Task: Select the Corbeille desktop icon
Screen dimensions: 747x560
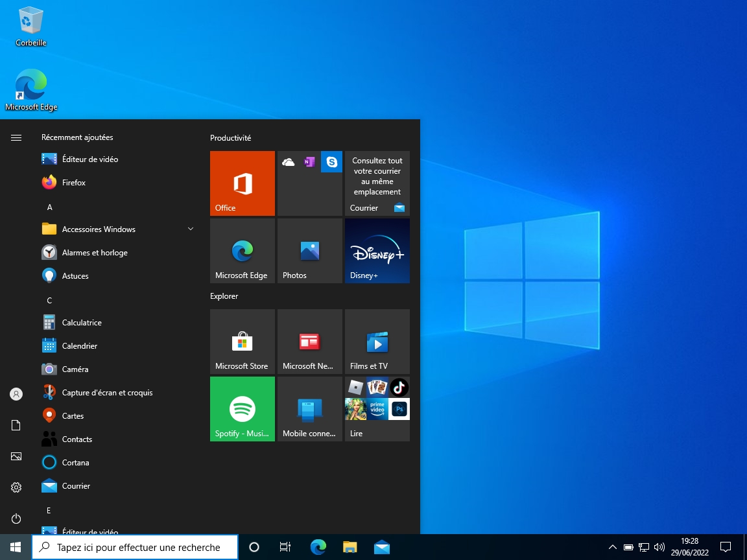Action: [x=31, y=27]
